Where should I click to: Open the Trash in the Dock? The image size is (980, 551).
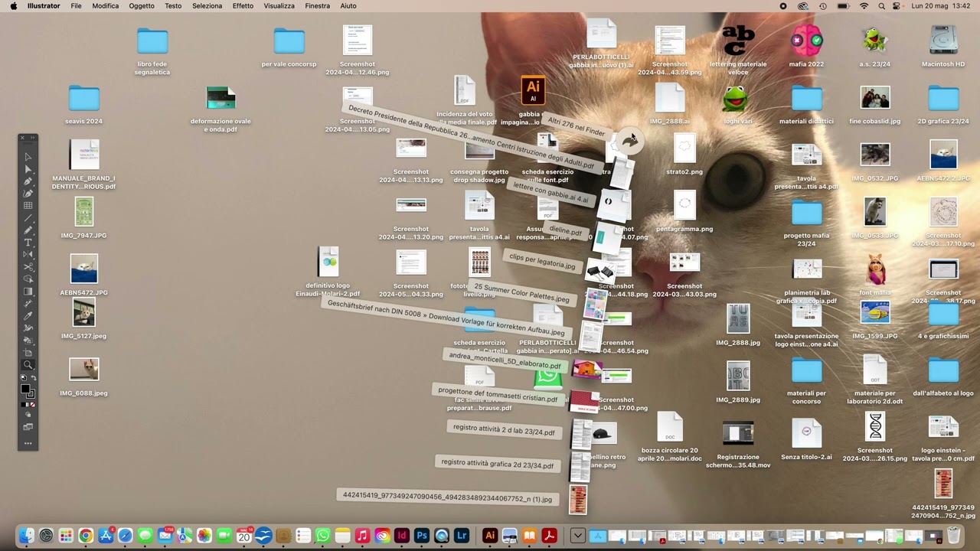954,536
